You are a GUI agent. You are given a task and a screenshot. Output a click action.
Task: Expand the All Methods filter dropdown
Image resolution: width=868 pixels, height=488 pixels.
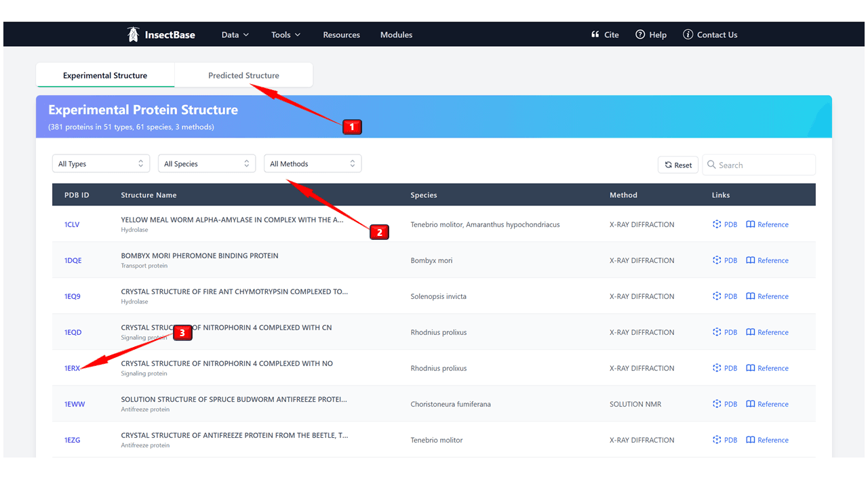[x=313, y=164]
